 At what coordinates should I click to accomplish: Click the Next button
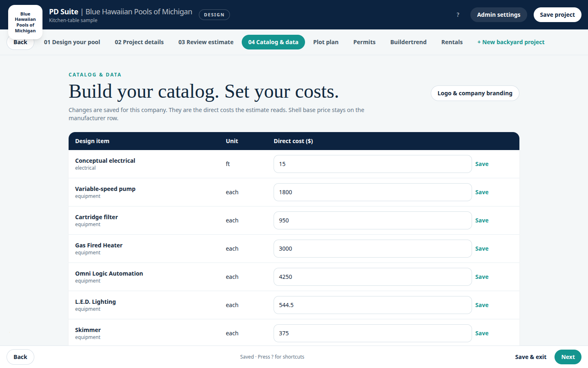click(568, 357)
